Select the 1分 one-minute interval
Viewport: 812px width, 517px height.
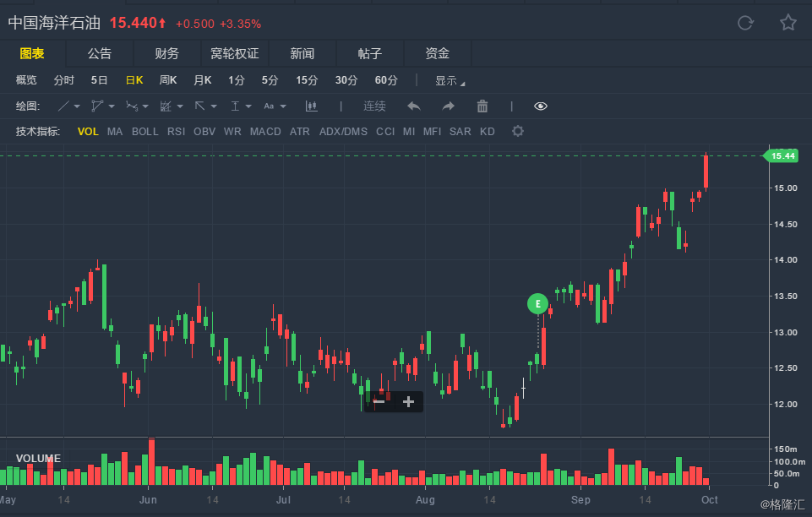pyautogui.click(x=236, y=80)
